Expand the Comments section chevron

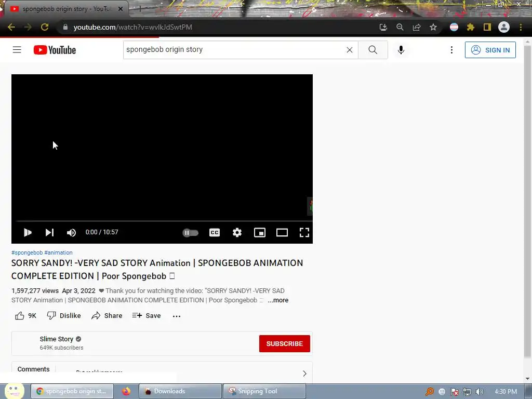point(304,374)
